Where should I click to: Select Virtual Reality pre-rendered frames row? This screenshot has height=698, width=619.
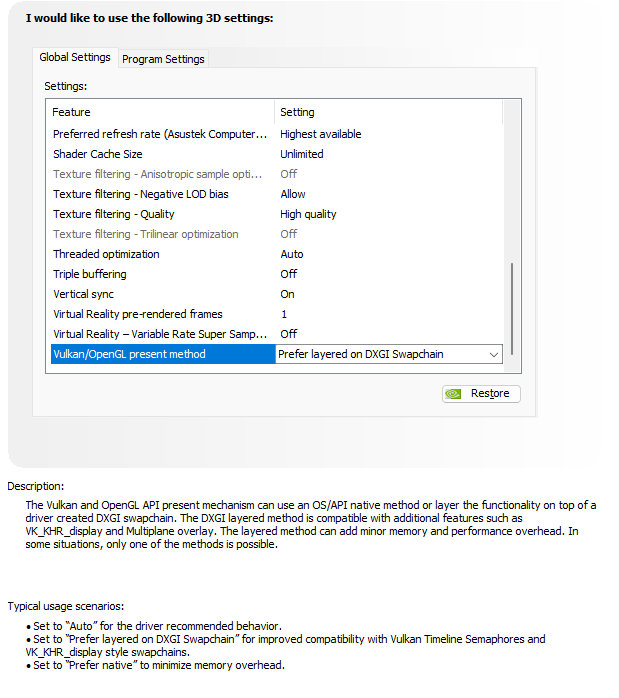point(277,314)
